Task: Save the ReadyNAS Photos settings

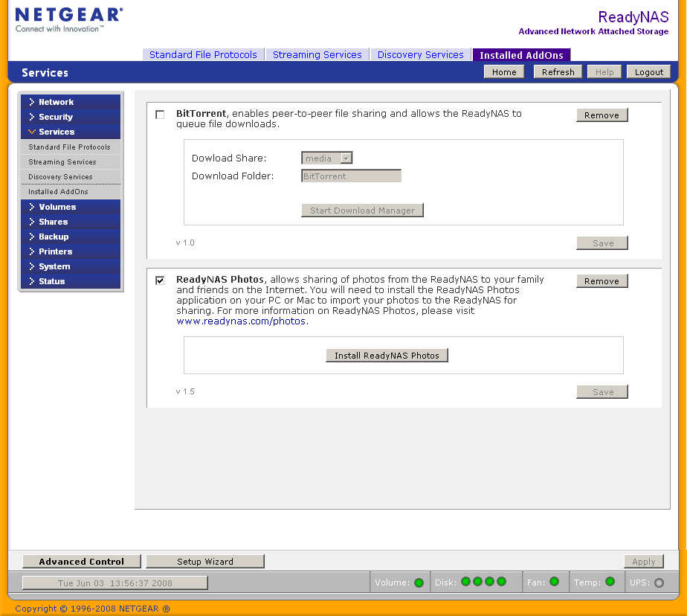Action: (x=602, y=391)
